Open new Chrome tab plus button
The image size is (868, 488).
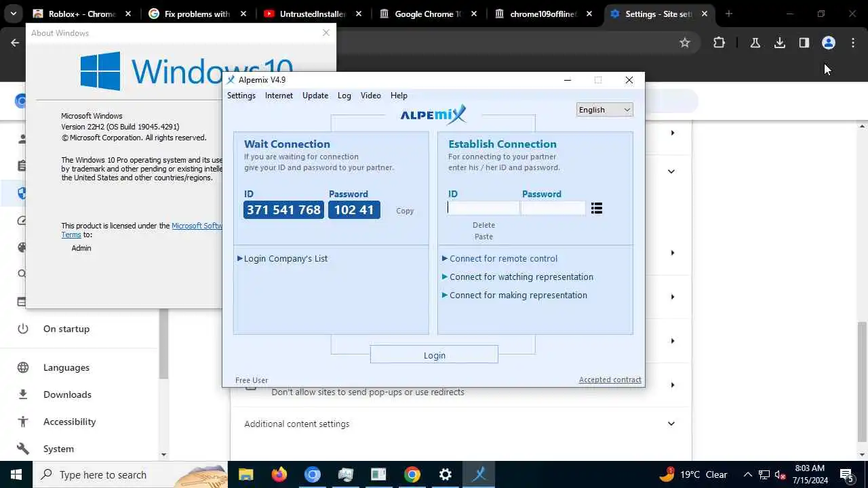pos(729,14)
